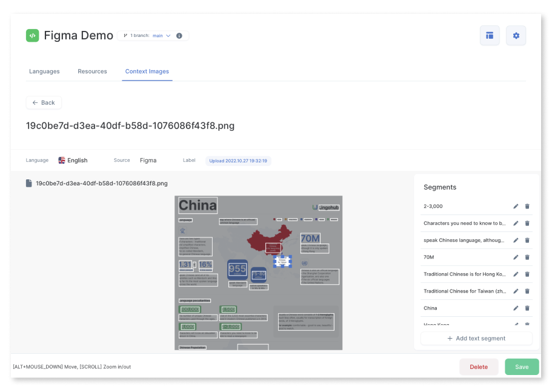
Task: Click the red Delete button
Action: pyautogui.click(x=479, y=367)
